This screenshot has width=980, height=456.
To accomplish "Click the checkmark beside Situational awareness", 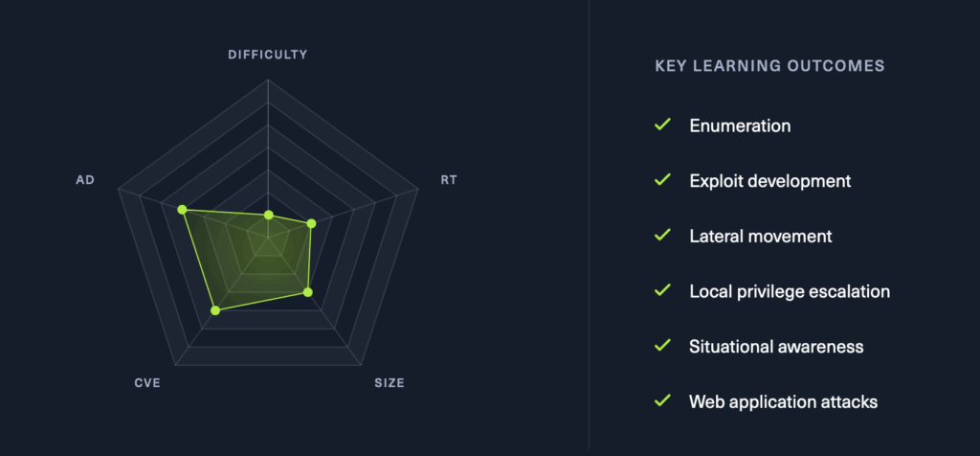I will (x=662, y=345).
